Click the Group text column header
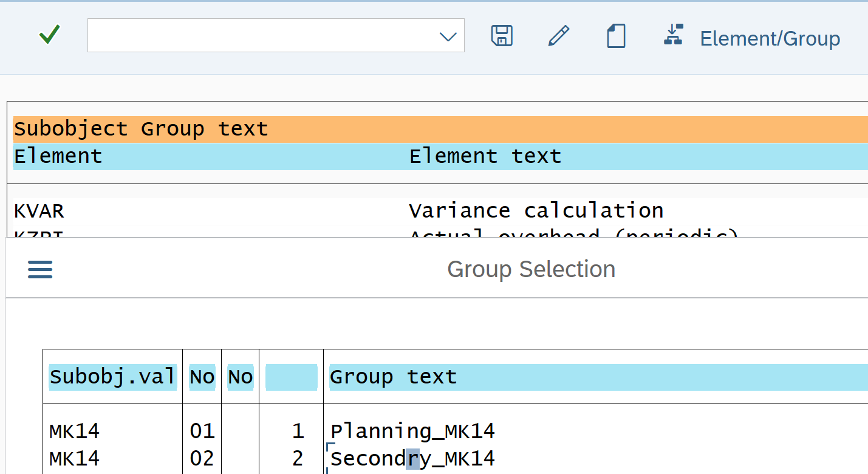868x474 pixels. [x=393, y=377]
